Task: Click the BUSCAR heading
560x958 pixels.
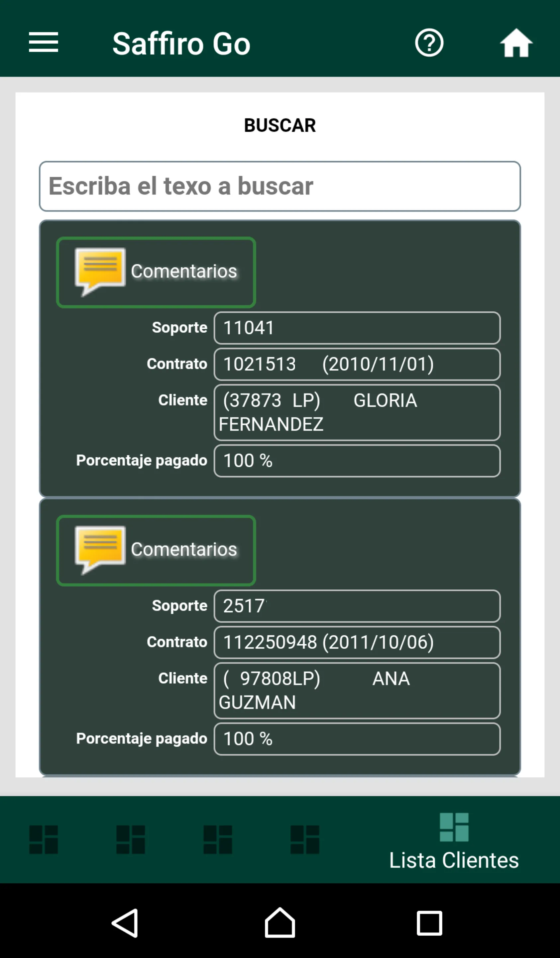Action: [x=280, y=125]
